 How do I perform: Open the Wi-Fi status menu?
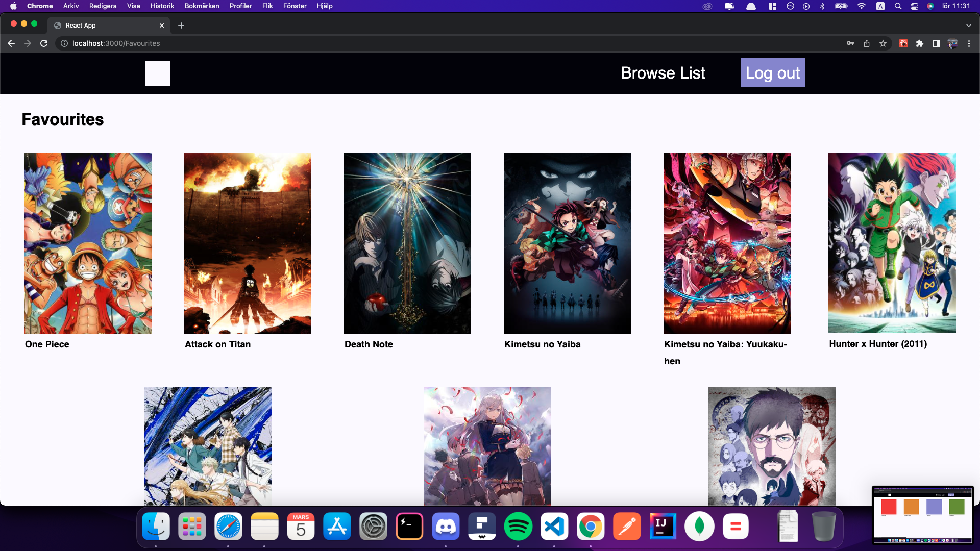click(x=862, y=6)
